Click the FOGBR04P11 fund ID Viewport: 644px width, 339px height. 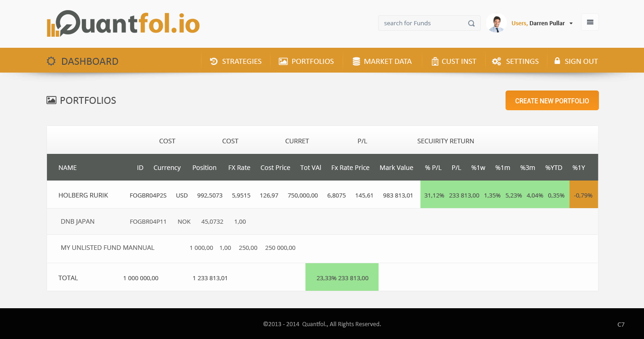[148, 221]
